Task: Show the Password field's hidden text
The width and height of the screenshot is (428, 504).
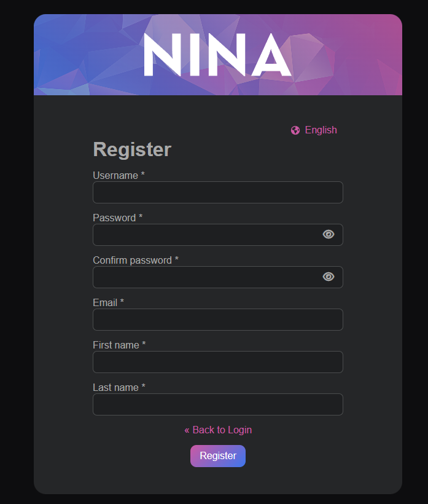Action: point(329,234)
